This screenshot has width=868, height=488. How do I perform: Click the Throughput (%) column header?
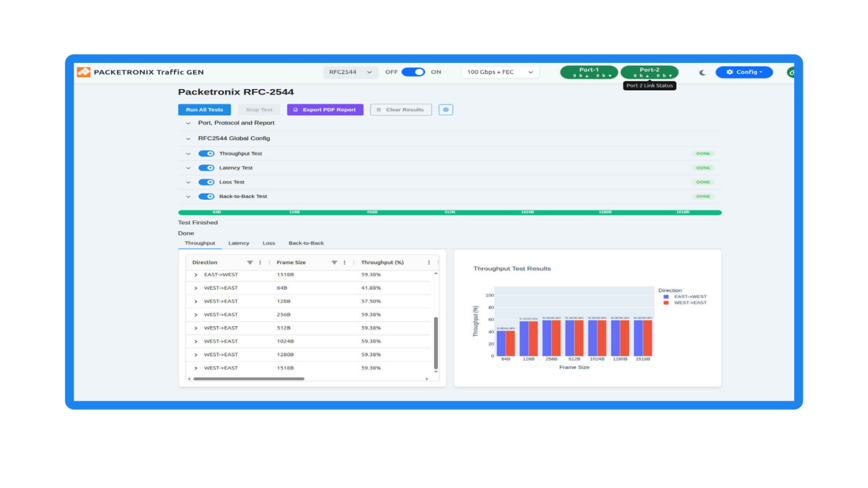pos(382,263)
